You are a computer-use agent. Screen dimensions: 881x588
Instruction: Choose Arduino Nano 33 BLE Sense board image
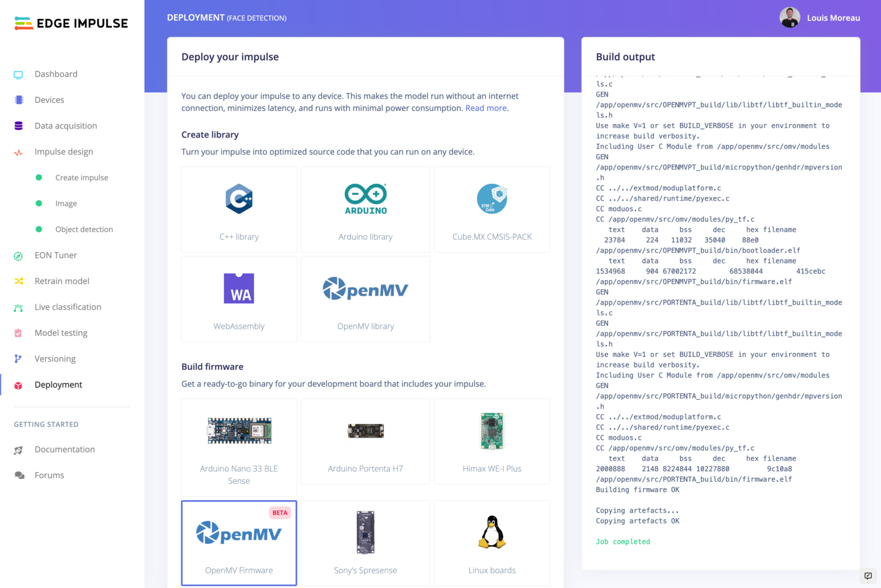[x=239, y=430]
